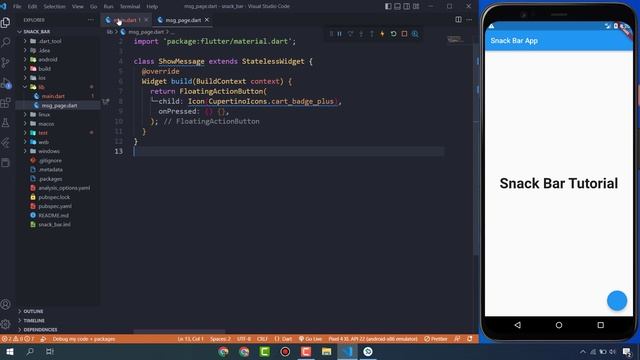Open the View menu
Image resolution: width=640 pixels, height=360 pixels.
pos(78,7)
